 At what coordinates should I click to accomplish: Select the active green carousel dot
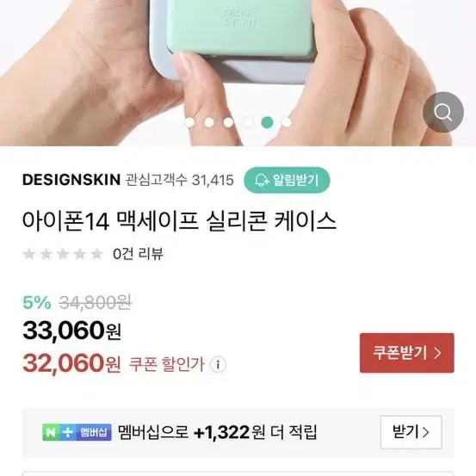[x=267, y=122]
